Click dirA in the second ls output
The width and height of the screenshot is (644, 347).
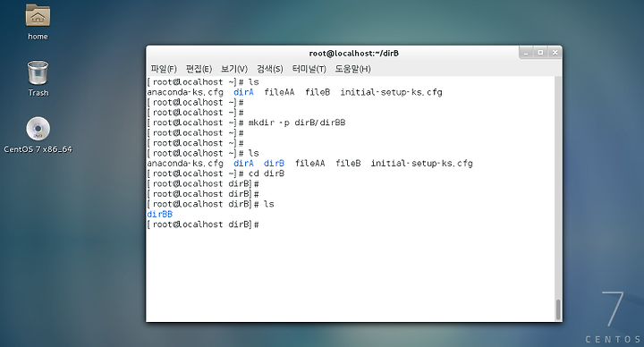[243, 164]
